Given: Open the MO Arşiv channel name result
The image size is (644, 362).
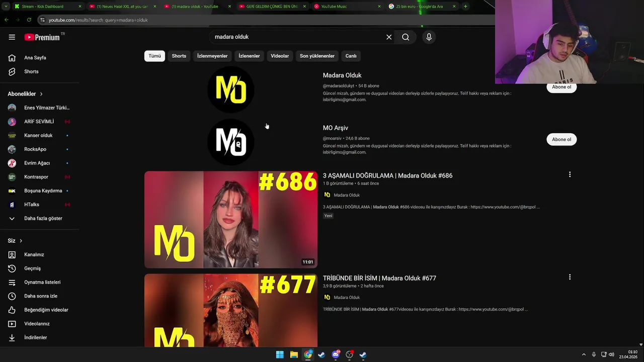Looking at the screenshot, I should click(x=336, y=128).
